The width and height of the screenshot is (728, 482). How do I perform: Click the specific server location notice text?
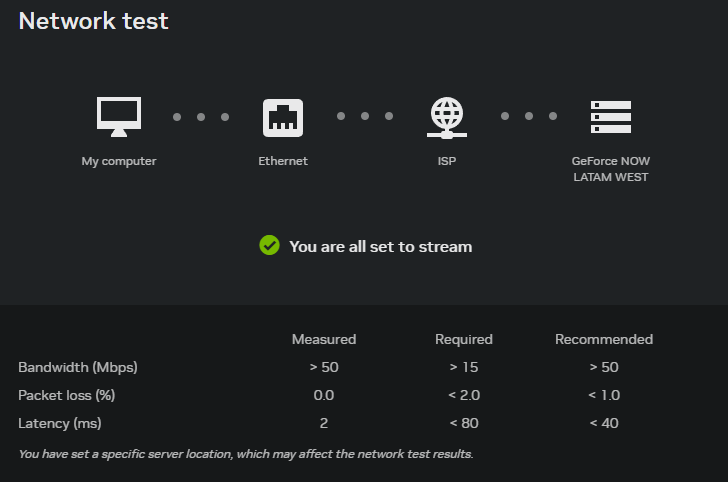(246, 454)
